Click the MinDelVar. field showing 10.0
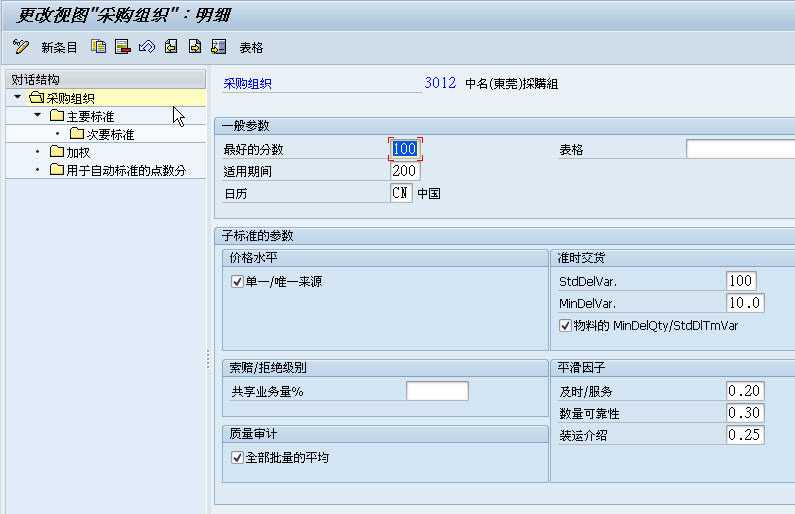795x514 pixels. coord(745,303)
